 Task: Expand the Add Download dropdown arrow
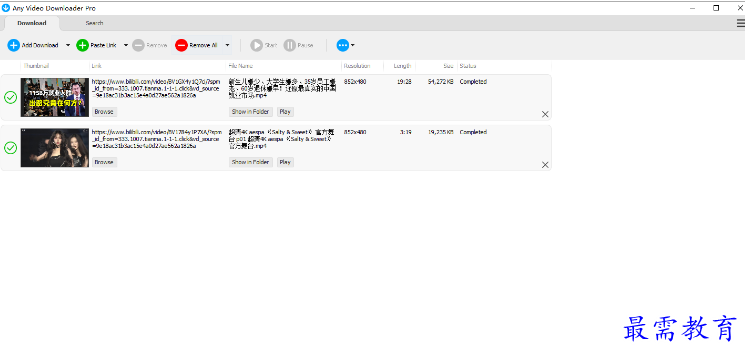[68, 45]
